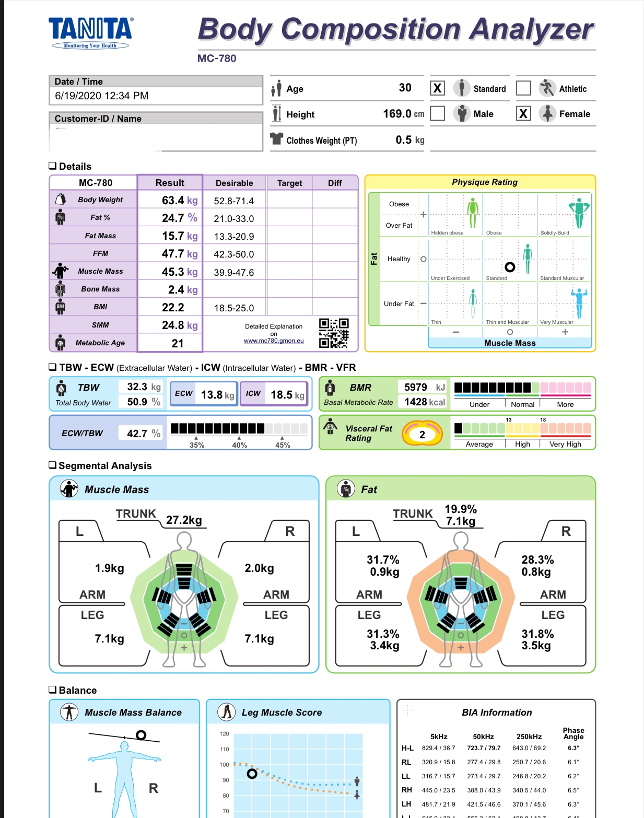The width and height of the screenshot is (644, 818).
Task: Click the Details section checkbox
Action: coord(52,166)
